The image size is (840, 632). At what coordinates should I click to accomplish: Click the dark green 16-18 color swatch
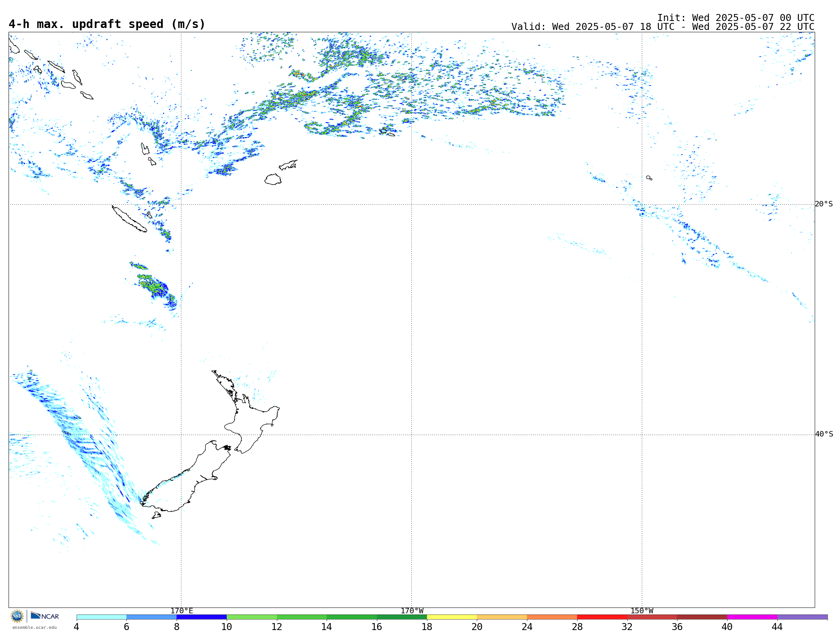[402, 617]
